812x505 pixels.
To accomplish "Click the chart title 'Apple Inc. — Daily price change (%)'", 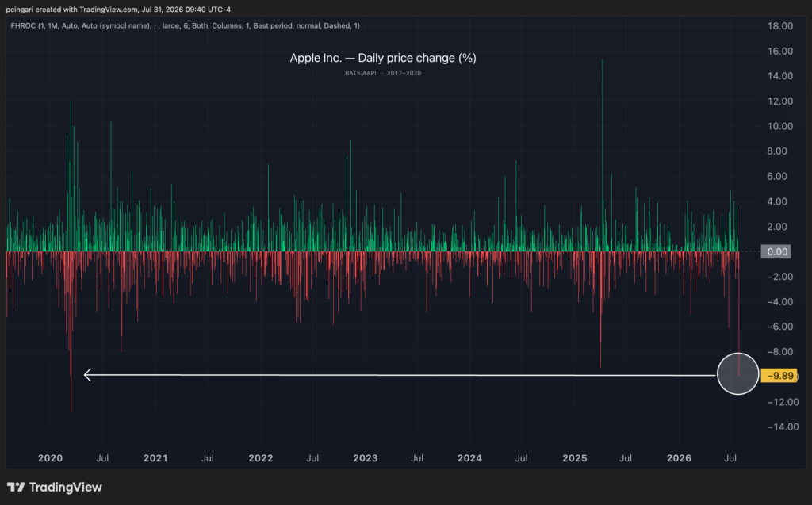I will pos(383,58).
